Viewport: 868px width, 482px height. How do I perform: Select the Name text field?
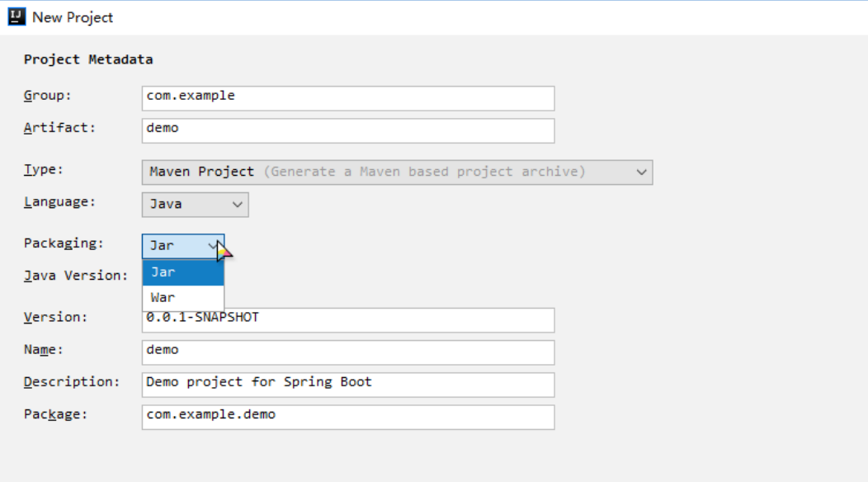(347, 352)
